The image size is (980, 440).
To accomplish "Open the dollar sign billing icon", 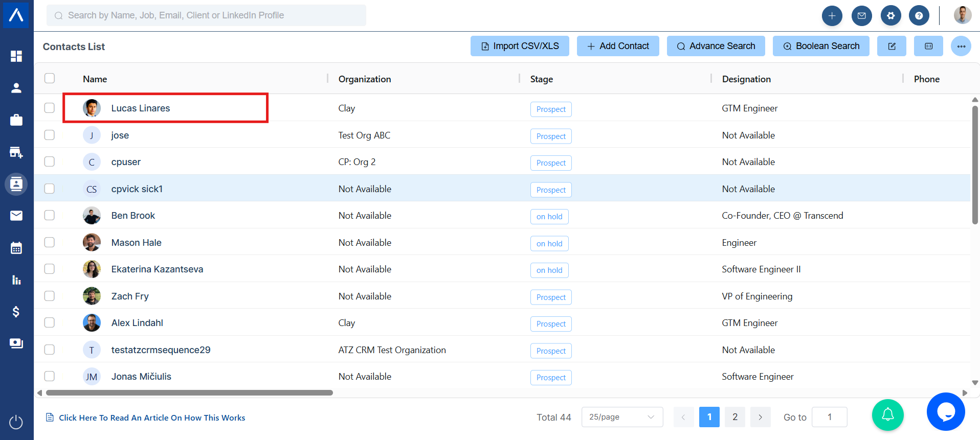I will click(16, 312).
